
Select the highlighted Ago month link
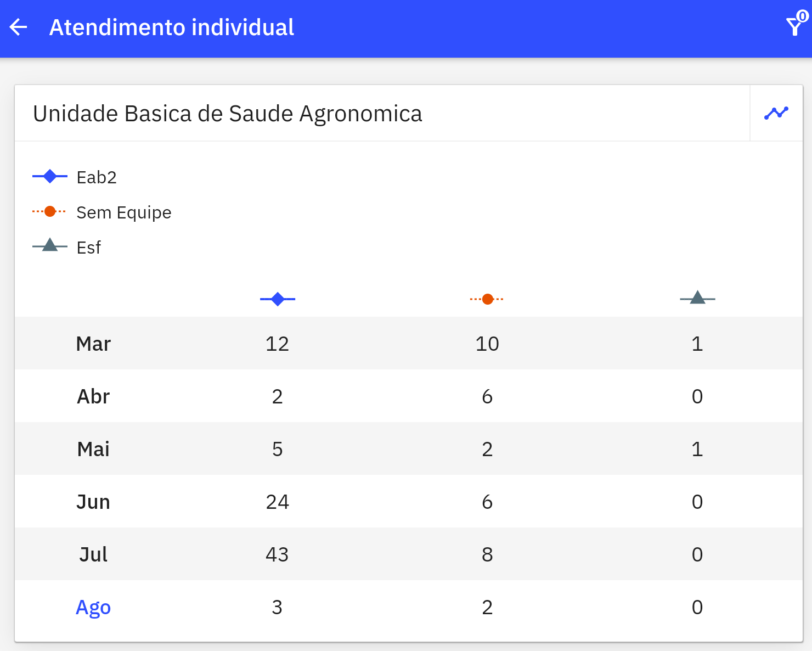click(93, 607)
